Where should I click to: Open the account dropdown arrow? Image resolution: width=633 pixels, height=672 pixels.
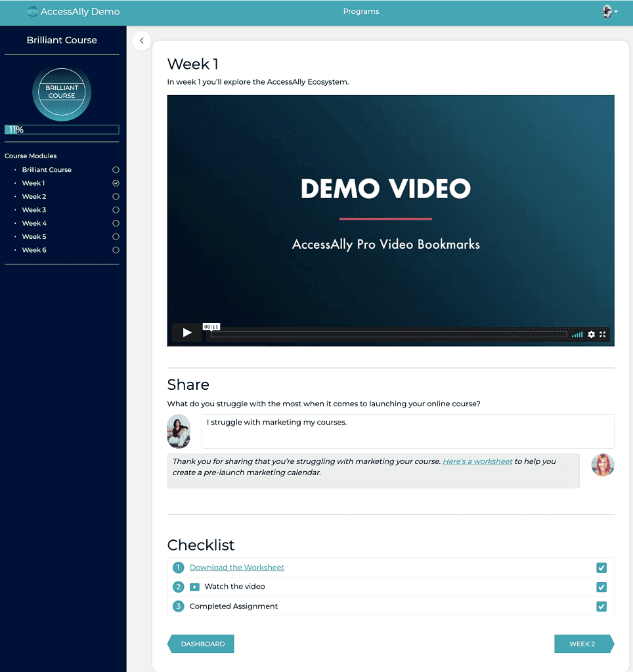pyautogui.click(x=617, y=12)
